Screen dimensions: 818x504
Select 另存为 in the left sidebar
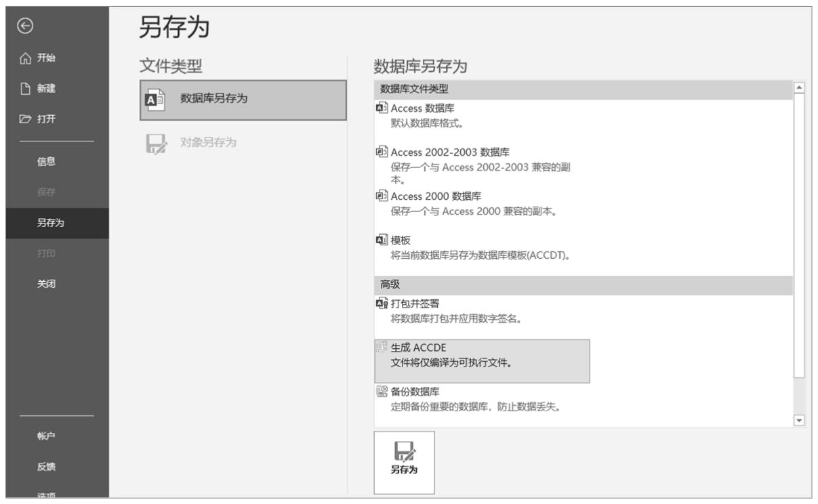tap(57, 223)
